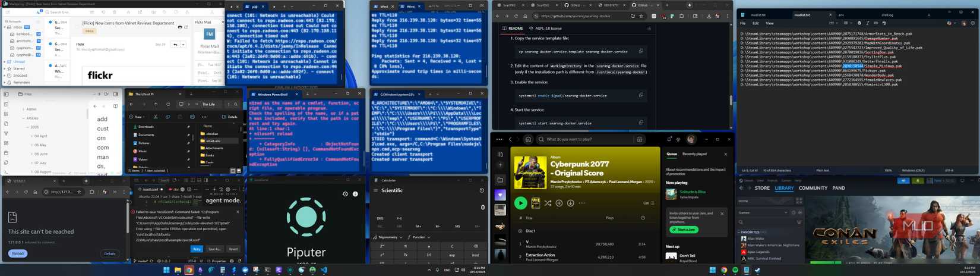The width and height of the screenshot is (980, 276).
Task: Toggle Details pane in File Explorer
Action: (230, 117)
